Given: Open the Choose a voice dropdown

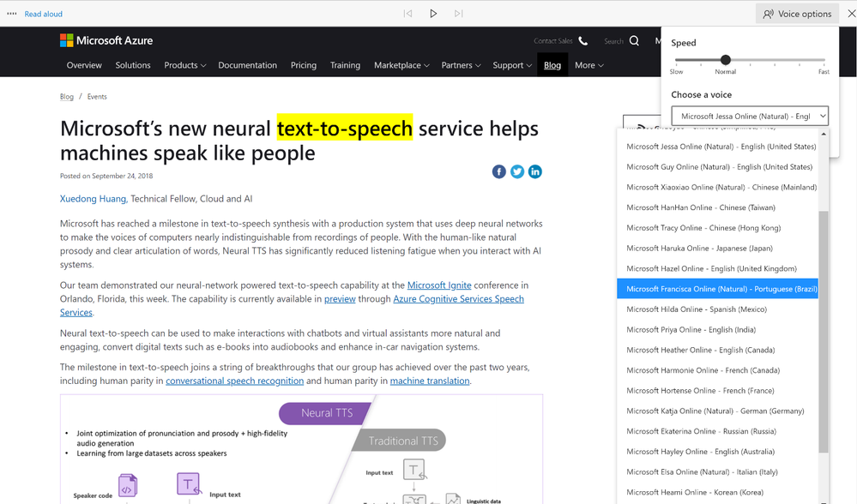Looking at the screenshot, I should coord(750,116).
